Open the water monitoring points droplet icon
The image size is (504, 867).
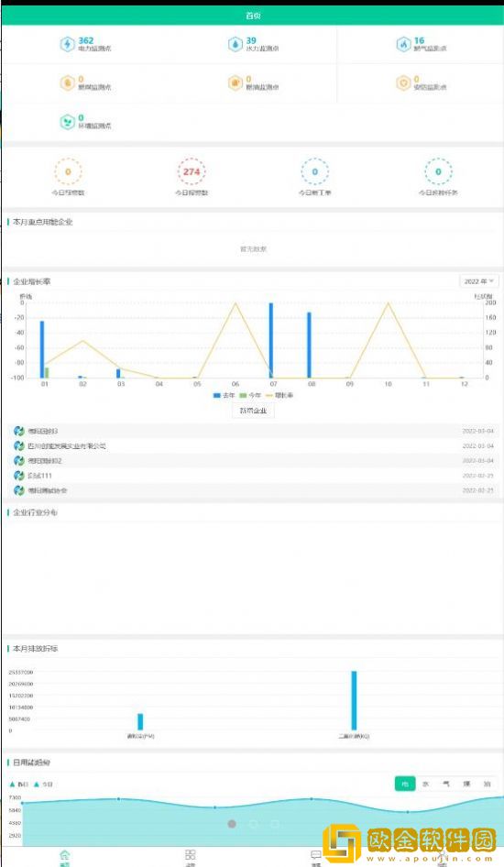click(236, 44)
